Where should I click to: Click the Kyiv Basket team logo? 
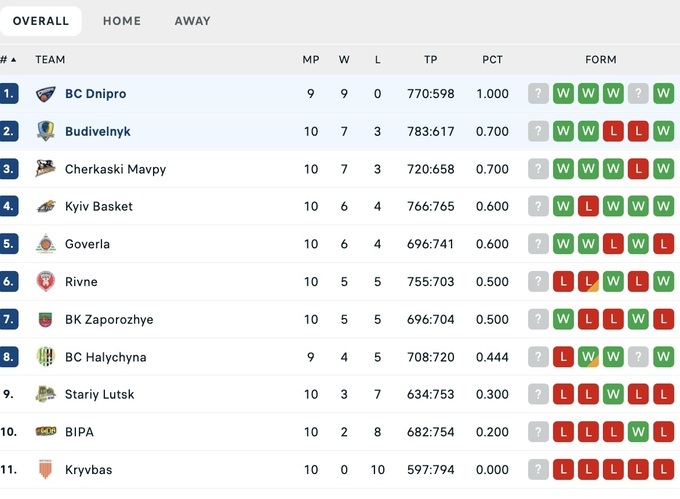click(46, 207)
